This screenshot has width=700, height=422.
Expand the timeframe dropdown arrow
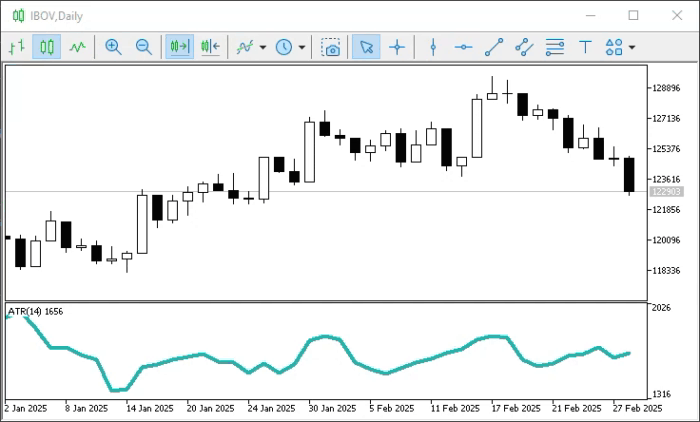point(302,47)
